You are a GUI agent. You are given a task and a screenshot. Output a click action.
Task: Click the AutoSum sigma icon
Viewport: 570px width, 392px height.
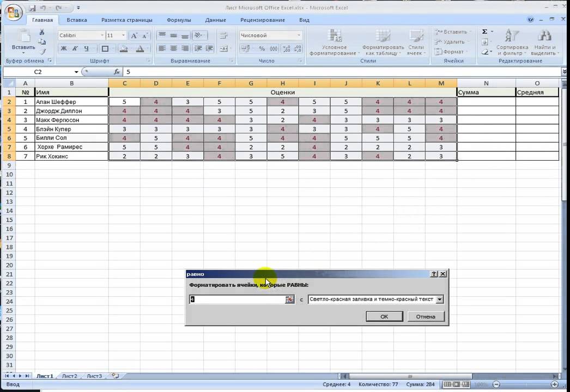484,32
